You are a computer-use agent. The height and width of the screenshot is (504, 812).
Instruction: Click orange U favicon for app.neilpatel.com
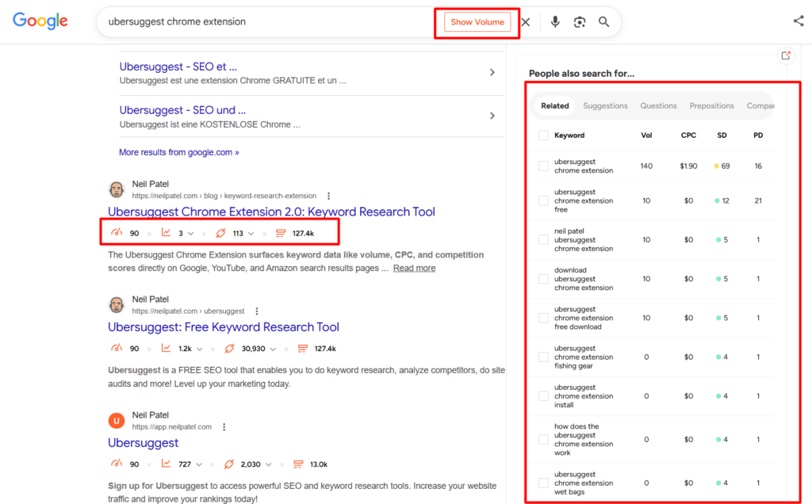(x=117, y=421)
